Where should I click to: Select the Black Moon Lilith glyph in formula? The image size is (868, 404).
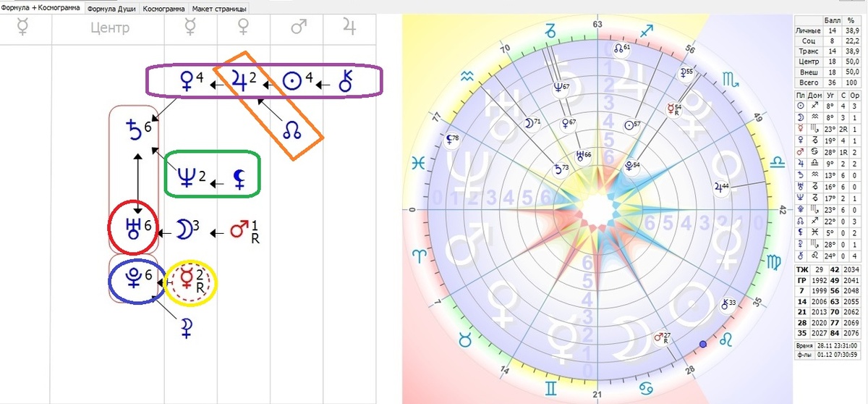[238, 180]
